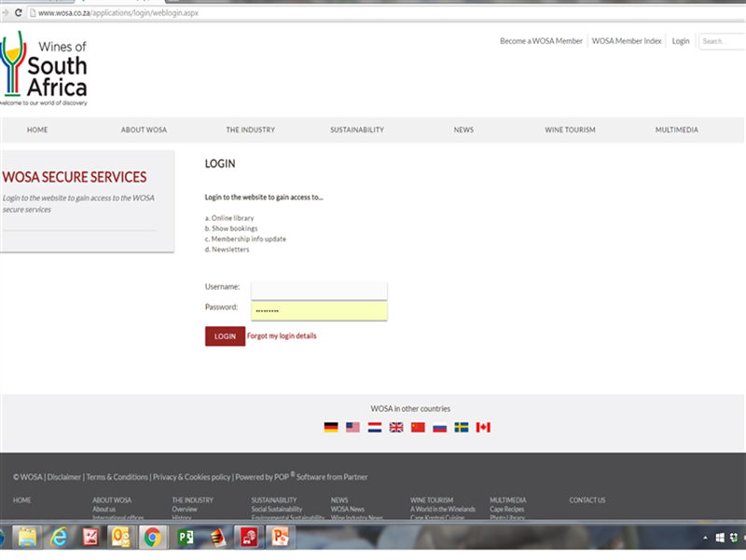Click the WOSA SECURE SERVICES heading
Image resolution: width=746 pixels, height=560 pixels.
point(75,177)
